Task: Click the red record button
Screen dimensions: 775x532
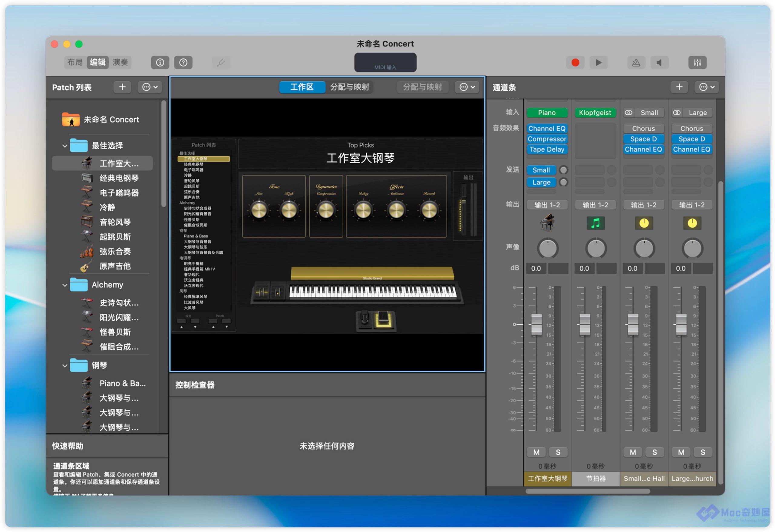Action: click(575, 62)
